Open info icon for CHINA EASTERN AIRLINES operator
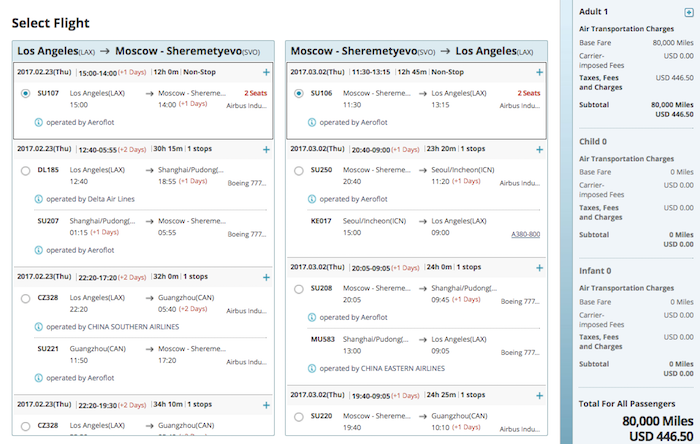The height and width of the screenshot is (444, 700). (x=312, y=369)
